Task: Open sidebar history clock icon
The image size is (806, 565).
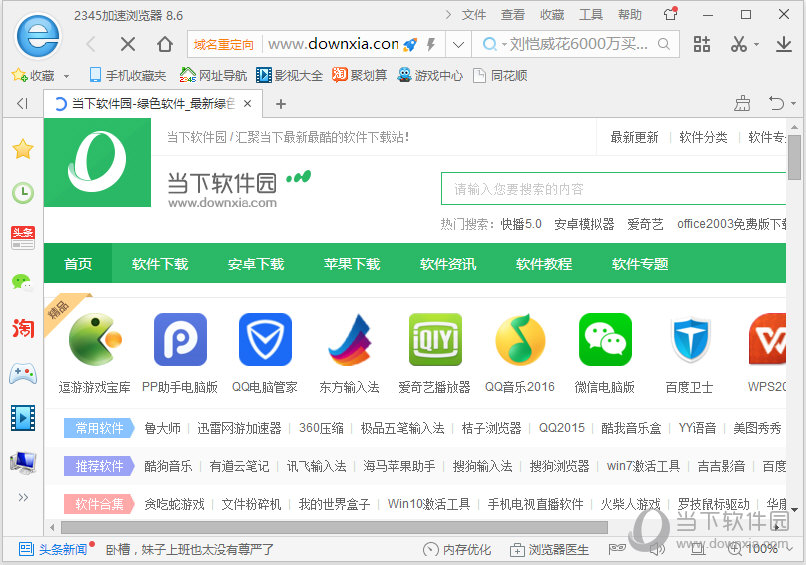Action: [x=23, y=193]
